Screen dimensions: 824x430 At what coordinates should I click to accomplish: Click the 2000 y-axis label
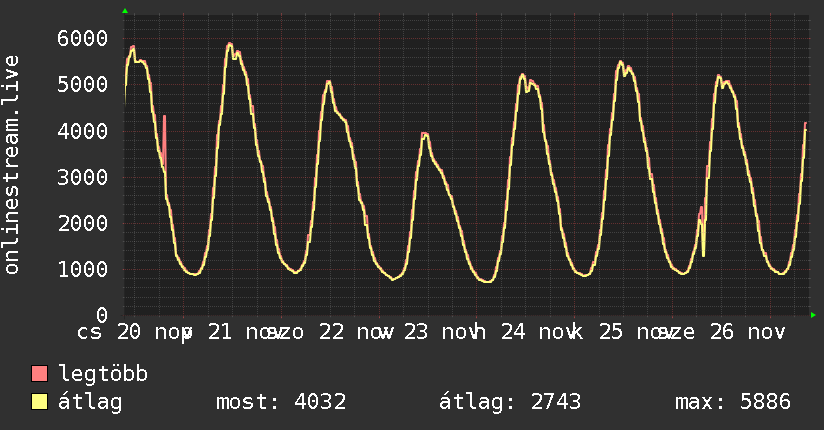83,223
